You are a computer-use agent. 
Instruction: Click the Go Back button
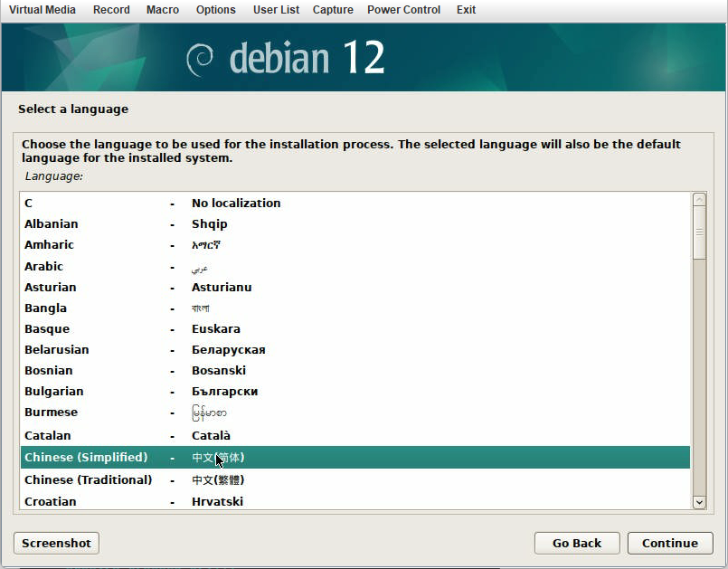pos(577,543)
